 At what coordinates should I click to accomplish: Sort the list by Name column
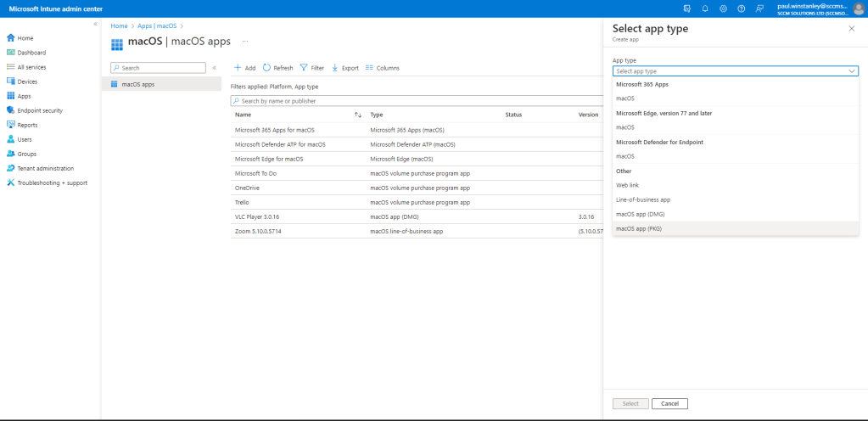click(x=358, y=115)
